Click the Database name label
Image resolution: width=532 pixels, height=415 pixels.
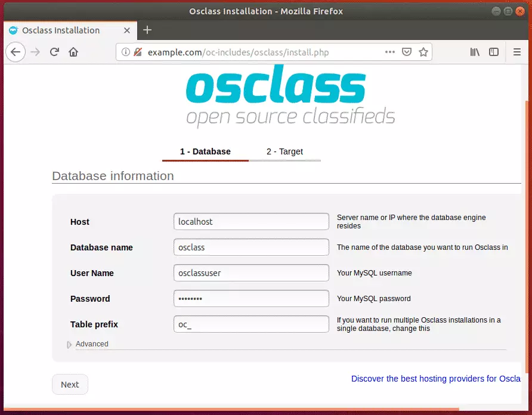click(101, 247)
